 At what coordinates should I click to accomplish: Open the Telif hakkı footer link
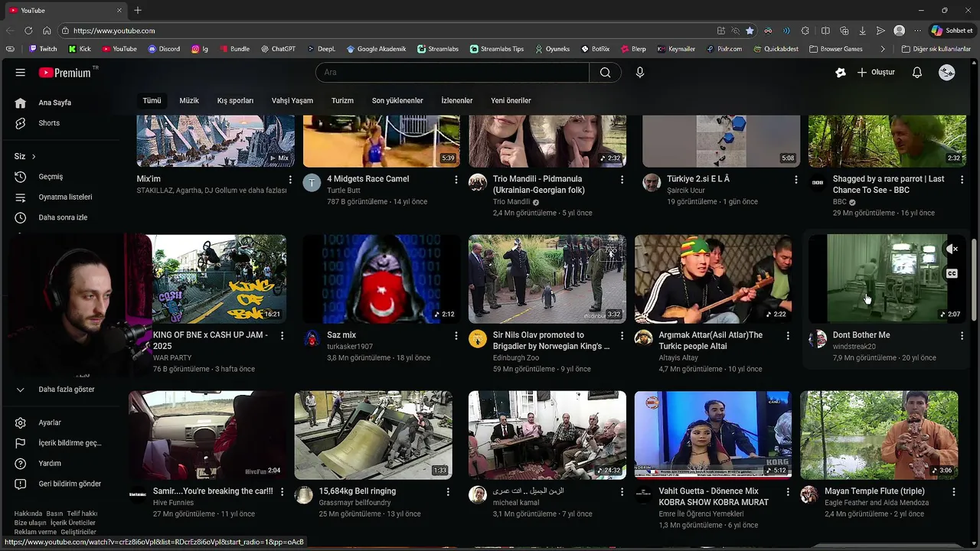82,514
